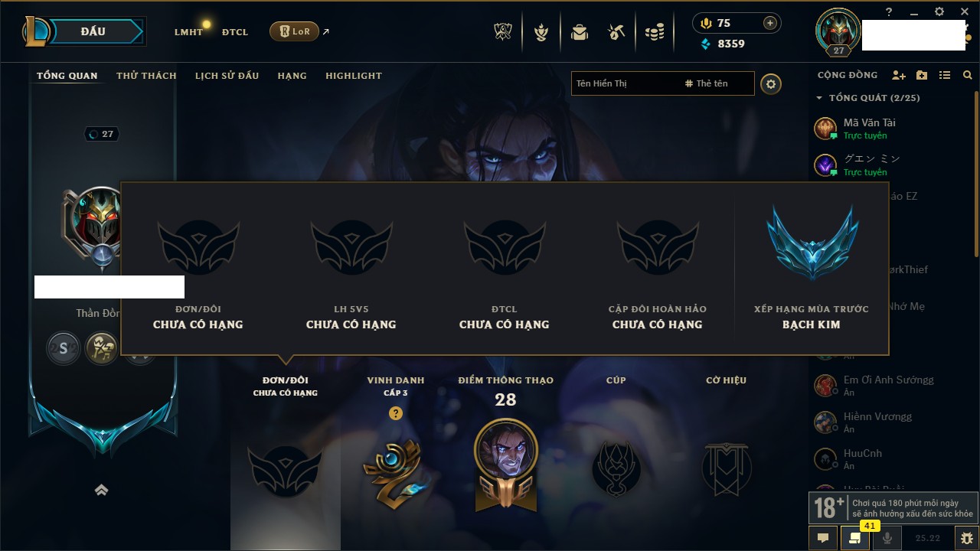Open the Loot crafting hammer icon
The image size is (980, 551).
616,32
